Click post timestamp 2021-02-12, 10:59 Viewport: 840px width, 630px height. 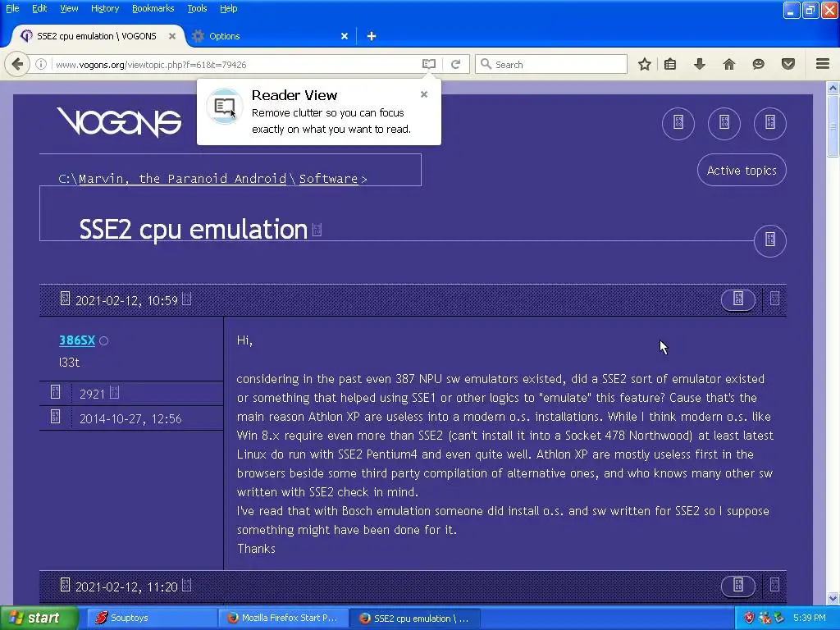tap(126, 300)
